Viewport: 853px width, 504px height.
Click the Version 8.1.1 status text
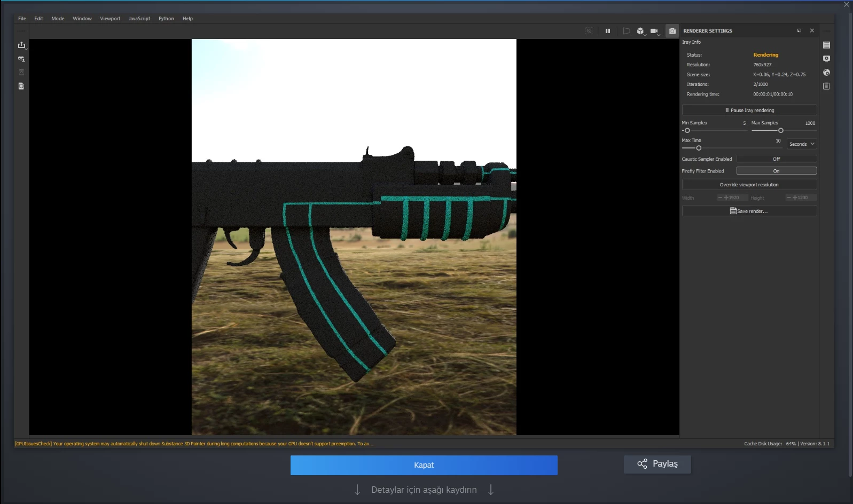pos(815,444)
